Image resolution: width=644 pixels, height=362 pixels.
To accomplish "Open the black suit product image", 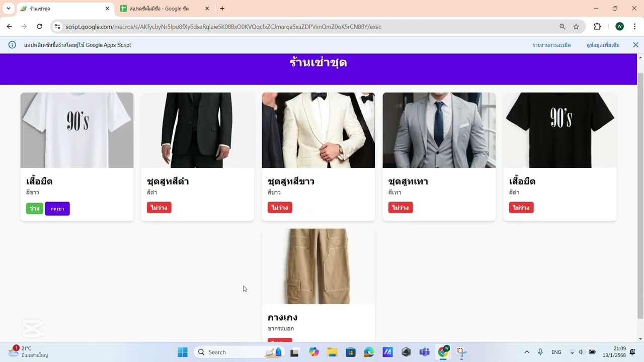I will pos(198,130).
